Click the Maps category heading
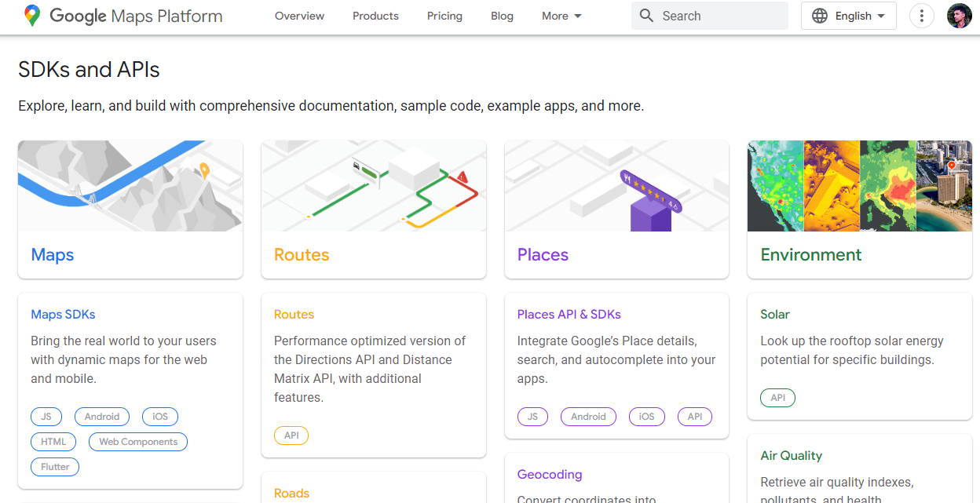The image size is (980, 503). (x=53, y=255)
